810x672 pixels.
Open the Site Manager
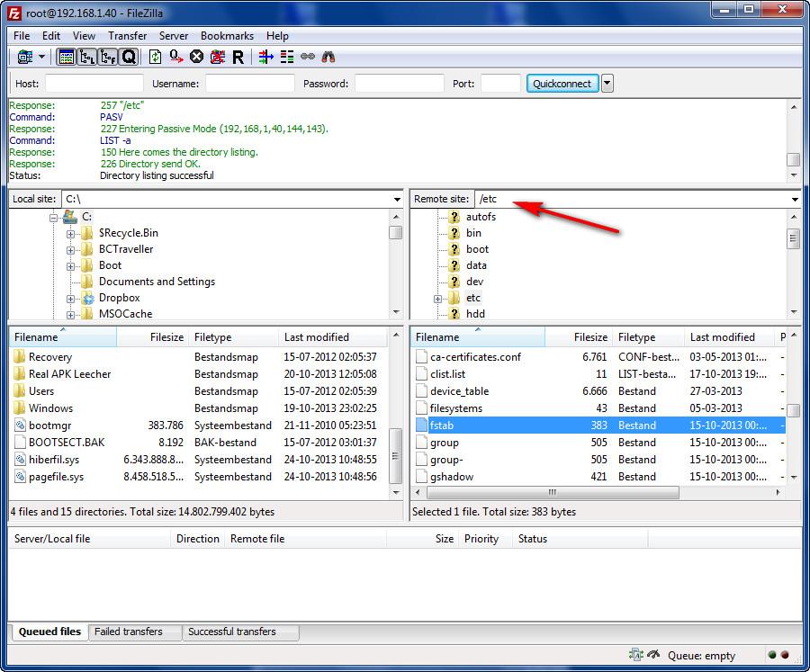pyautogui.click(x=24, y=57)
